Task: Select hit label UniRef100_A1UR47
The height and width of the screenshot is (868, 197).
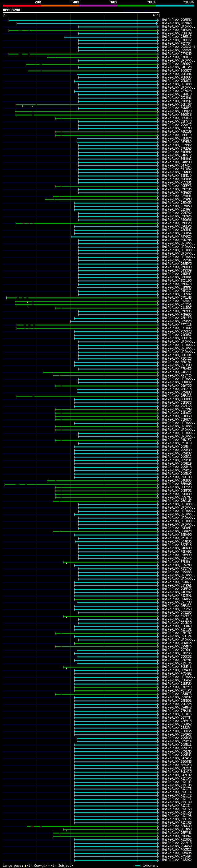Action: (177, 836)
